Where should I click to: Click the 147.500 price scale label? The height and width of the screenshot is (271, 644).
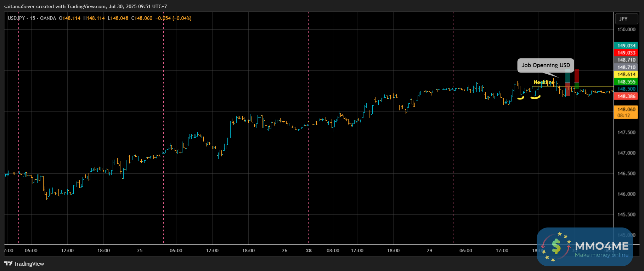626,132
